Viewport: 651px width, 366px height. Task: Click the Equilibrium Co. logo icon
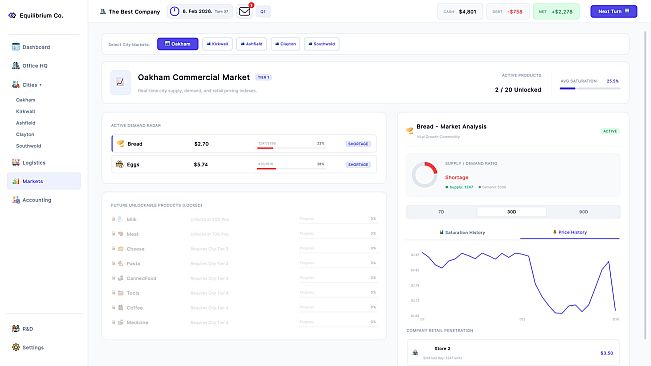(x=12, y=15)
